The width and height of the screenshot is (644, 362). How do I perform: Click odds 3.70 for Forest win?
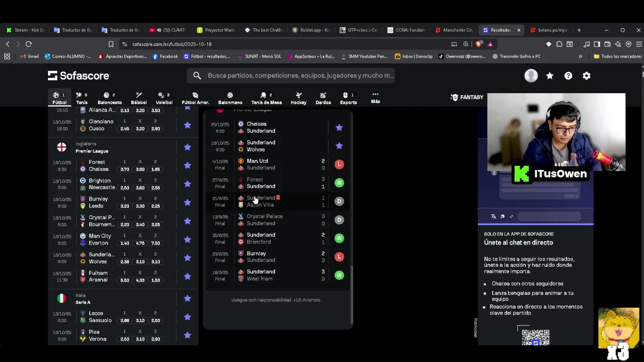124,169
